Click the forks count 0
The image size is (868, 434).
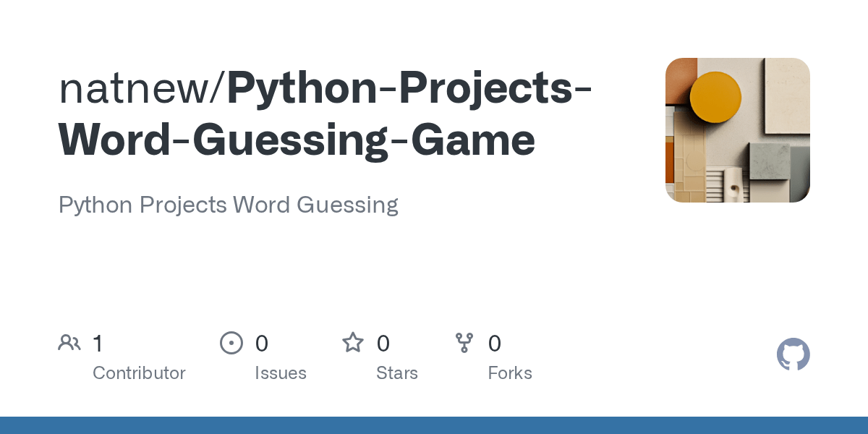pyautogui.click(x=495, y=344)
